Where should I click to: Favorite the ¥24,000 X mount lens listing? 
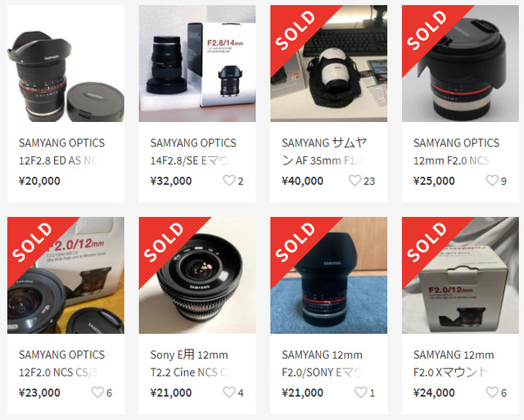click(492, 392)
